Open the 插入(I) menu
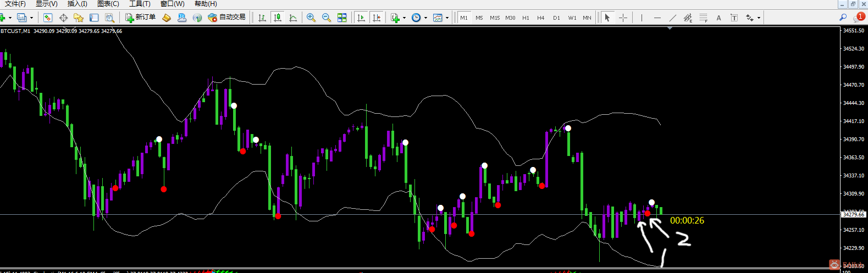Image resolution: width=868 pixels, height=273 pixels. [x=77, y=4]
